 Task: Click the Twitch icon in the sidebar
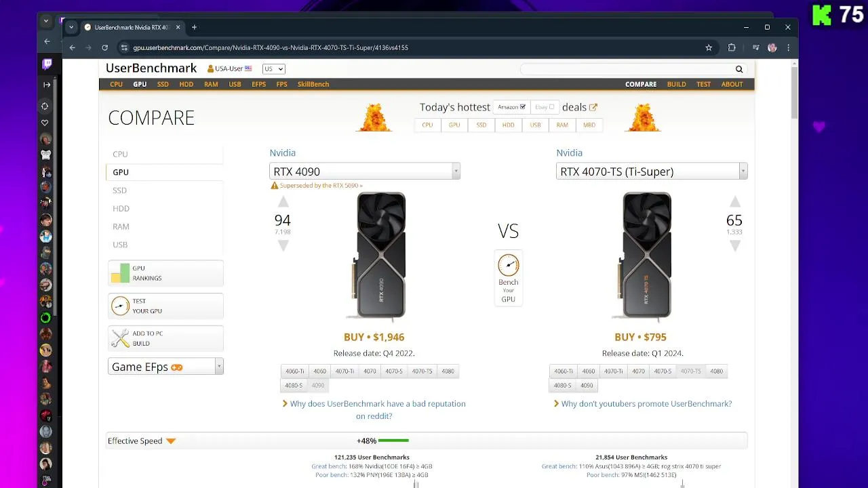[47, 64]
